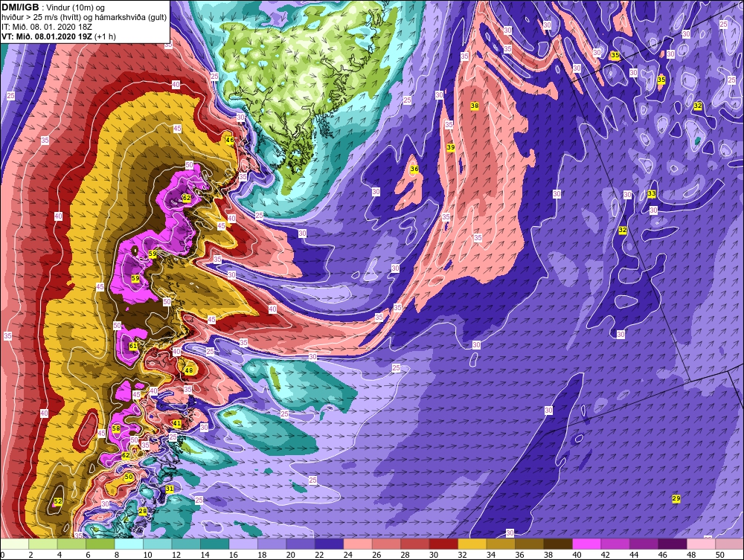744x560 pixels.
Task: Click the yellow gust label '39'
Action: pos(451,147)
